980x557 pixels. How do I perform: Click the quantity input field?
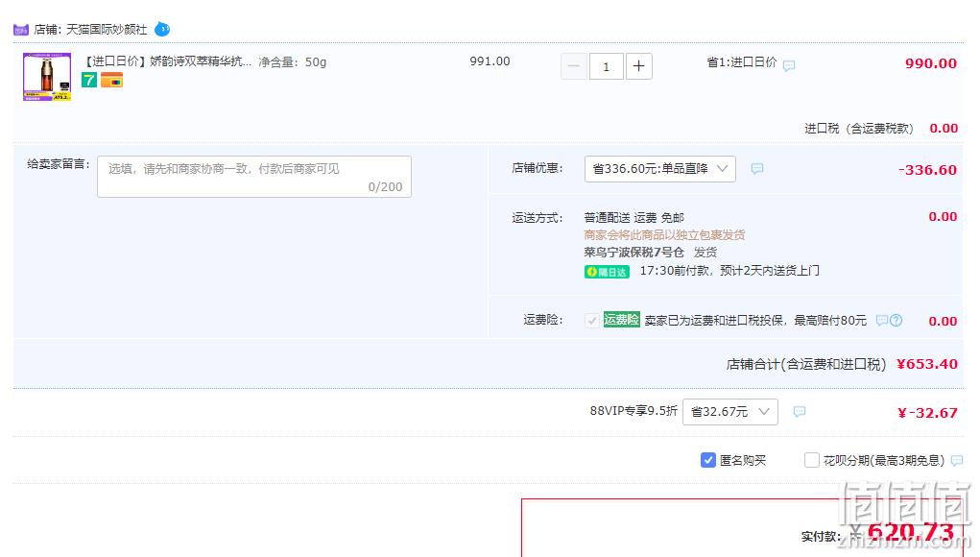606,66
